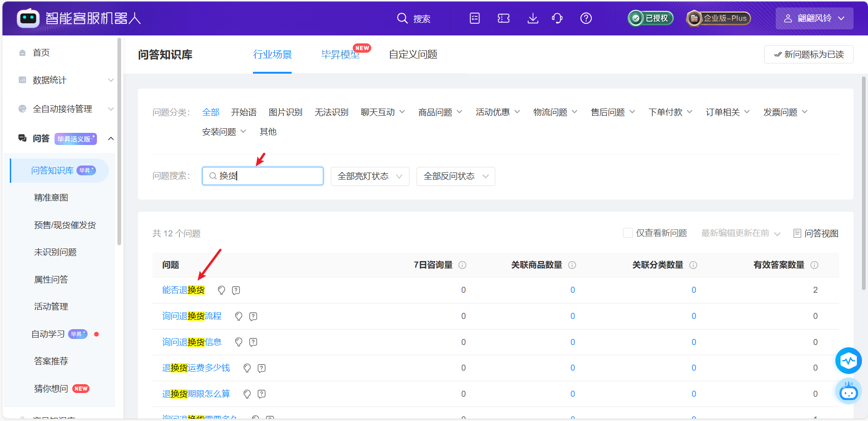The image size is (868, 421).
Task: Click info icon beside 关联商品数量
Action: click(x=572, y=265)
